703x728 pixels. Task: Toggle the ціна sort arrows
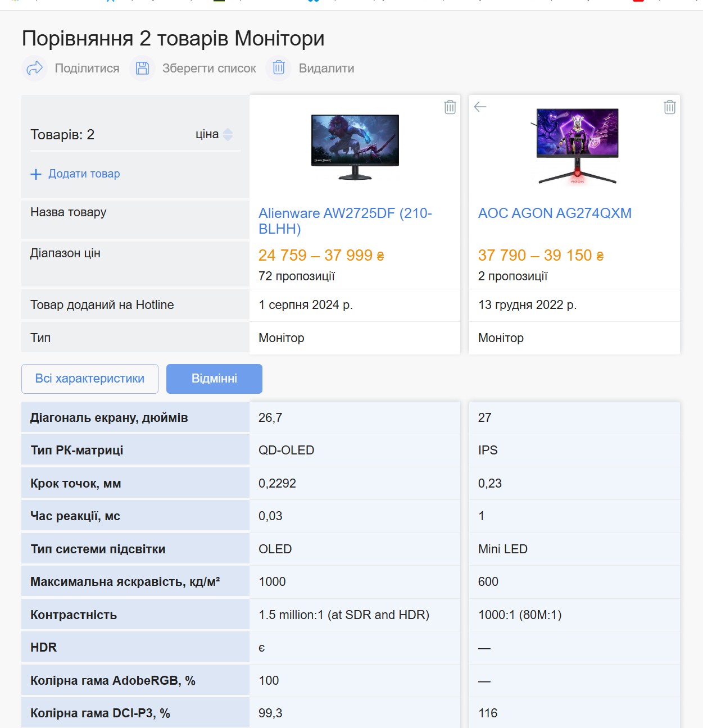[x=228, y=134]
